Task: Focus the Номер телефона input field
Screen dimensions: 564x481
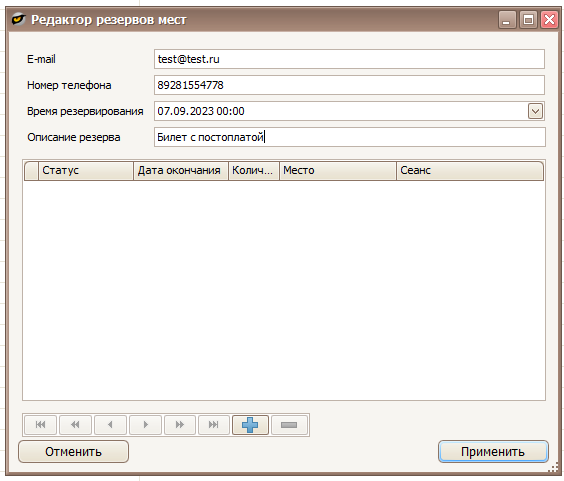Action: point(349,85)
